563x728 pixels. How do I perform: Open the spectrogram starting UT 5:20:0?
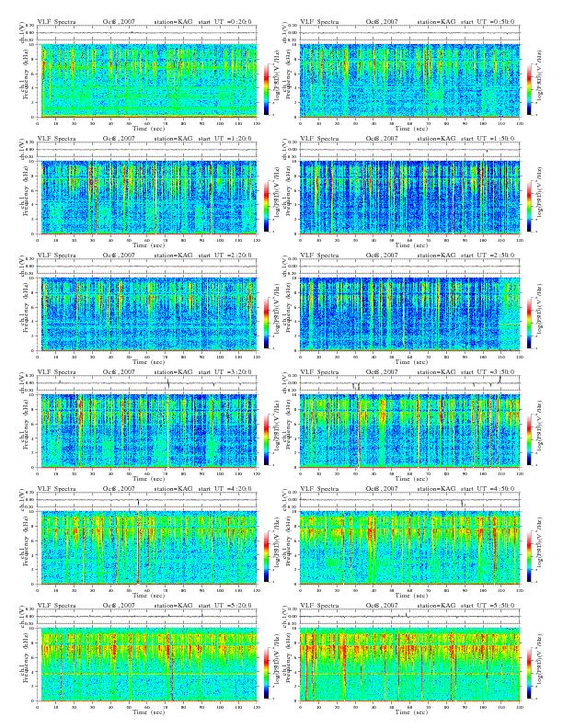(x=147, y=665)
